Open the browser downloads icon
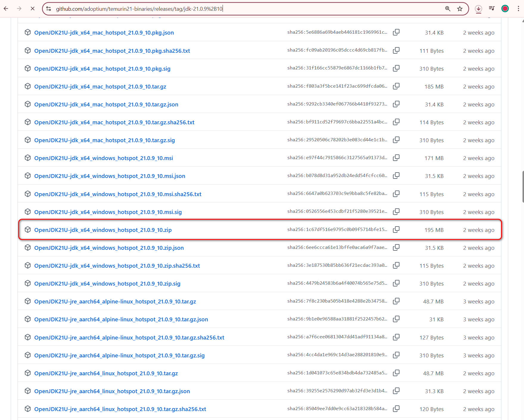 click(478, 9)
